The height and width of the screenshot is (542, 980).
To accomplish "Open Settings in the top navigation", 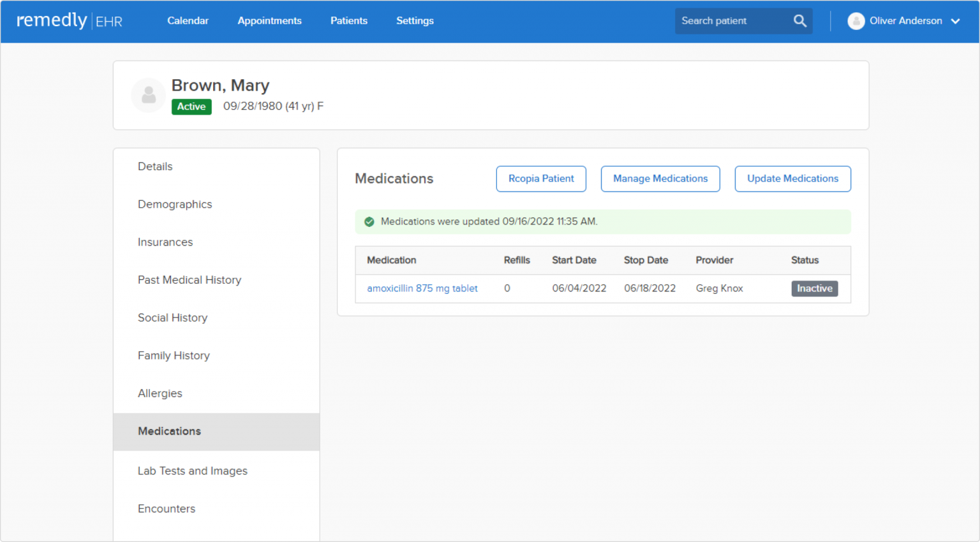I will 415,21.
